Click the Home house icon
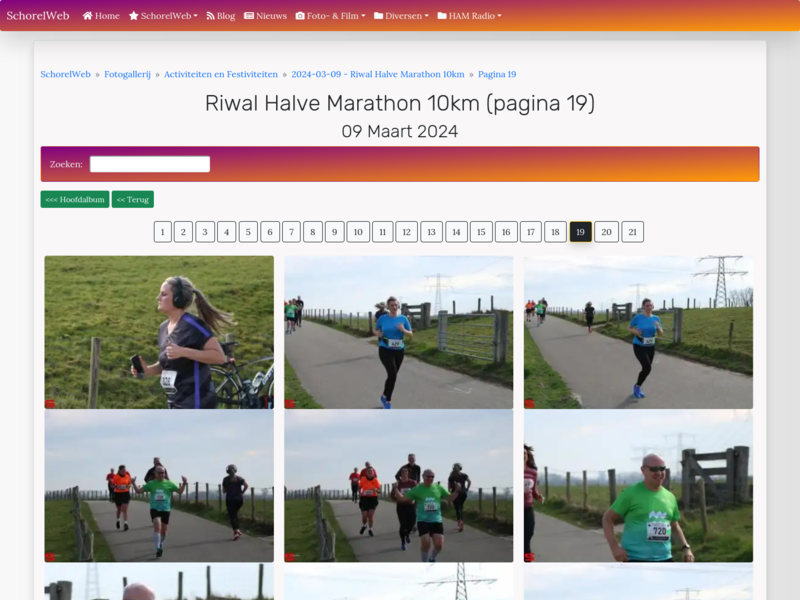Screen dimensions: 800x600 pos(87,16)
